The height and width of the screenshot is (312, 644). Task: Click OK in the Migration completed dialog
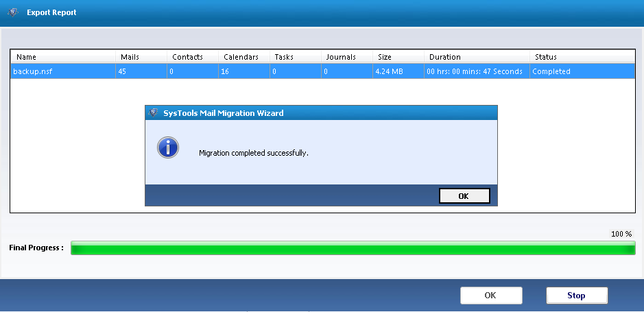(464, 196)
